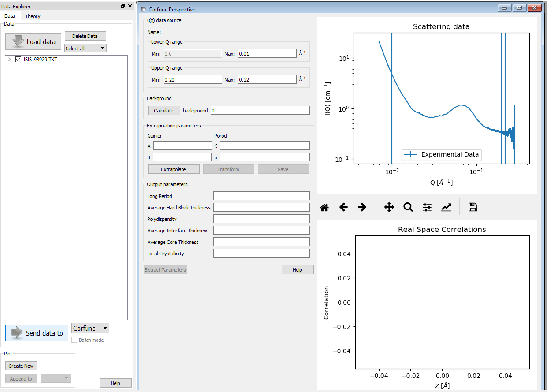Image resolution: width=547 pixels, height=392 pixels.
Task: Open the Select all dropdown
Action: (85, 48)
